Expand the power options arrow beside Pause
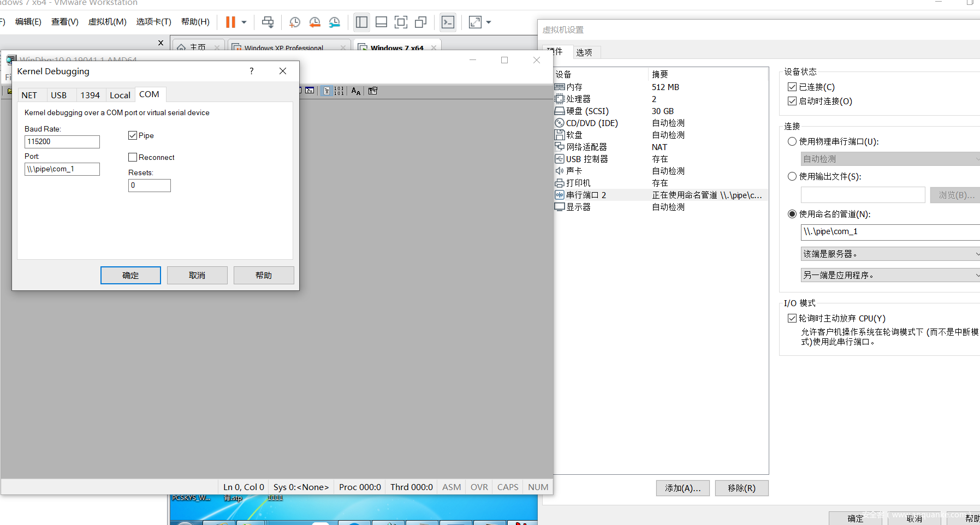The image size is (980, 525). click(244, 22)
